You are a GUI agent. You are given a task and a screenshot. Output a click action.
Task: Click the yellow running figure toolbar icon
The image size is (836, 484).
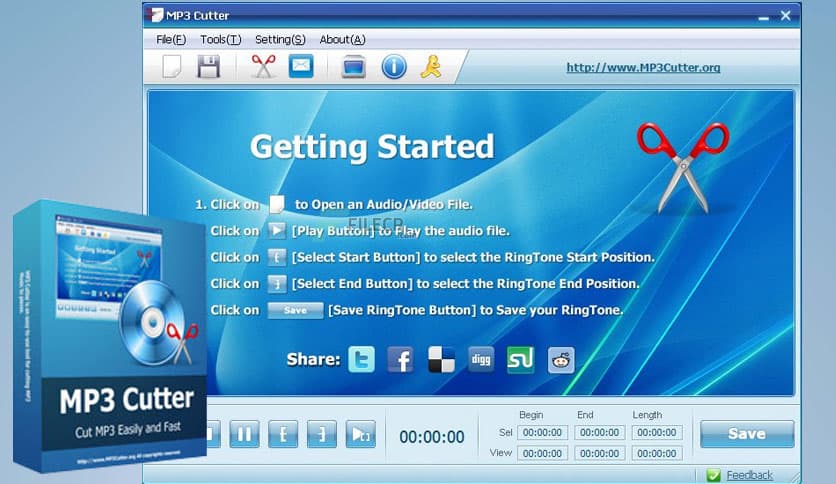[x=431, y=67]
